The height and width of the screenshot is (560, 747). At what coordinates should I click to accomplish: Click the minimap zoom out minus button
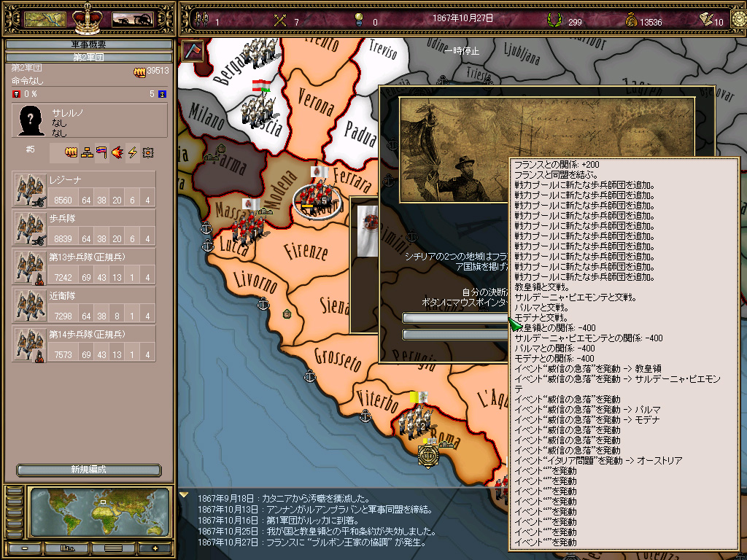click(24, 548)
